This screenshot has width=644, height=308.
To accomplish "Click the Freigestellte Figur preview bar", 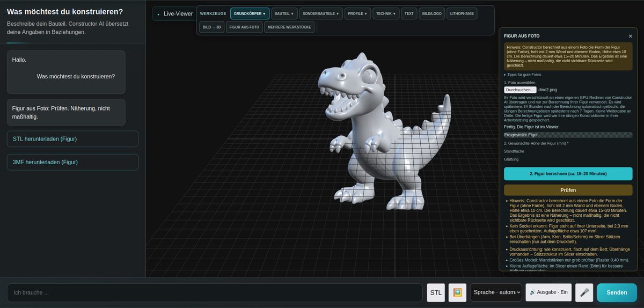I will click(x=568, y=135).
